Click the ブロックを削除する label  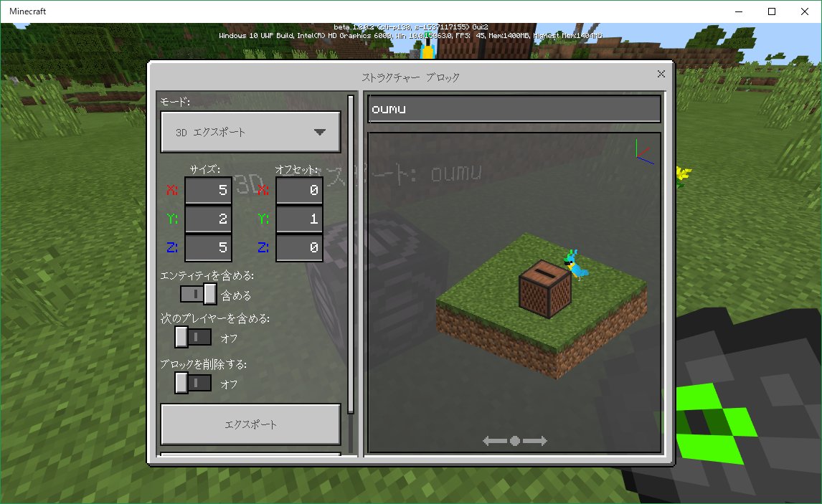click(x=204, y=364)
